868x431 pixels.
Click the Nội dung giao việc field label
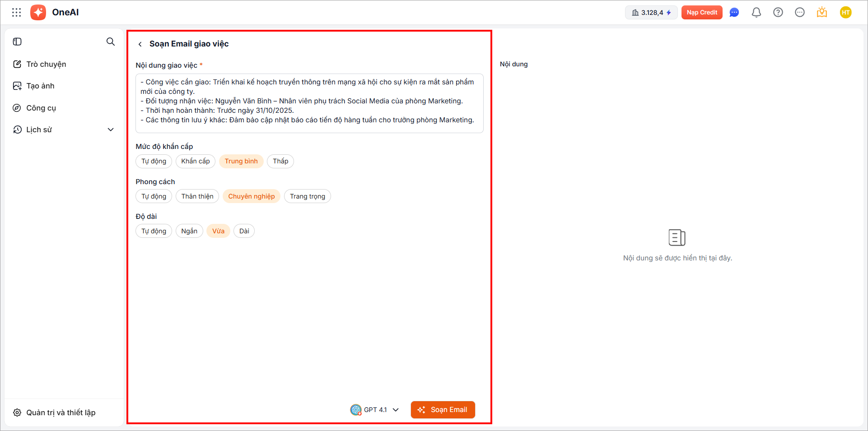[x=167, y=65]
